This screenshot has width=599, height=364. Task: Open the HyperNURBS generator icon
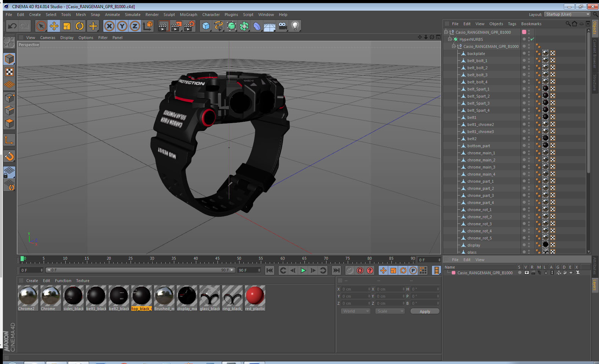[x=231, y=26]
